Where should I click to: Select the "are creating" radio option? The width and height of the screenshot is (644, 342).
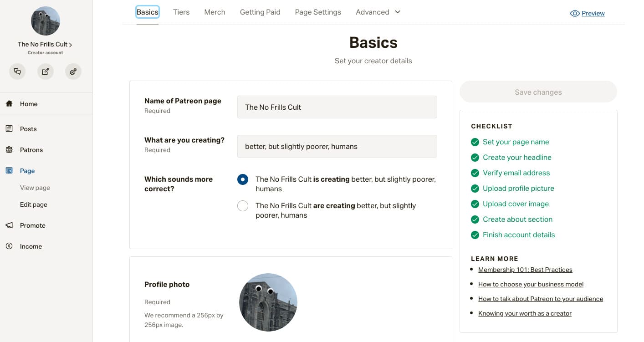click(243, 206)
